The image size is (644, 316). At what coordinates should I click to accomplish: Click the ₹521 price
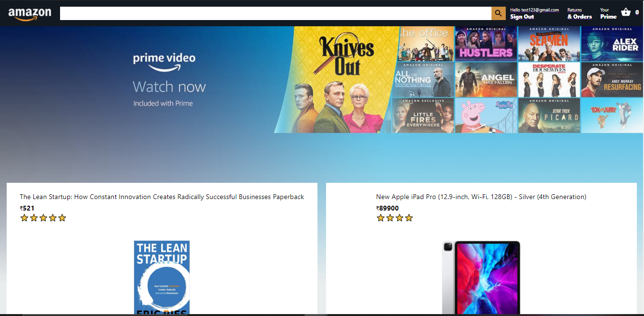point(27,208)
